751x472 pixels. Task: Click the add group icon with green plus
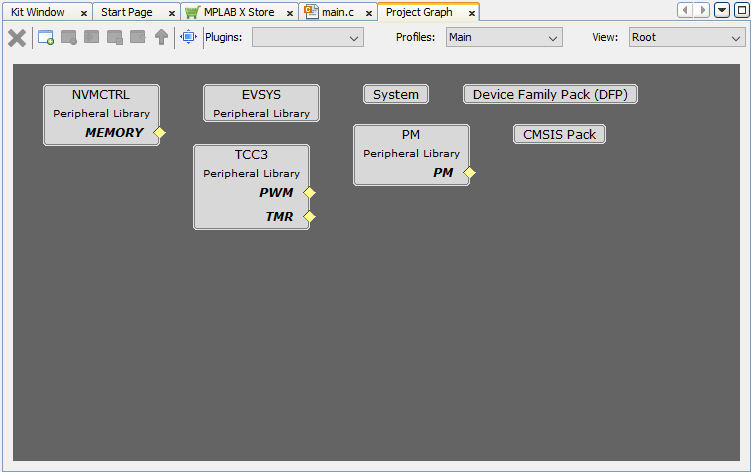point(46,37)
